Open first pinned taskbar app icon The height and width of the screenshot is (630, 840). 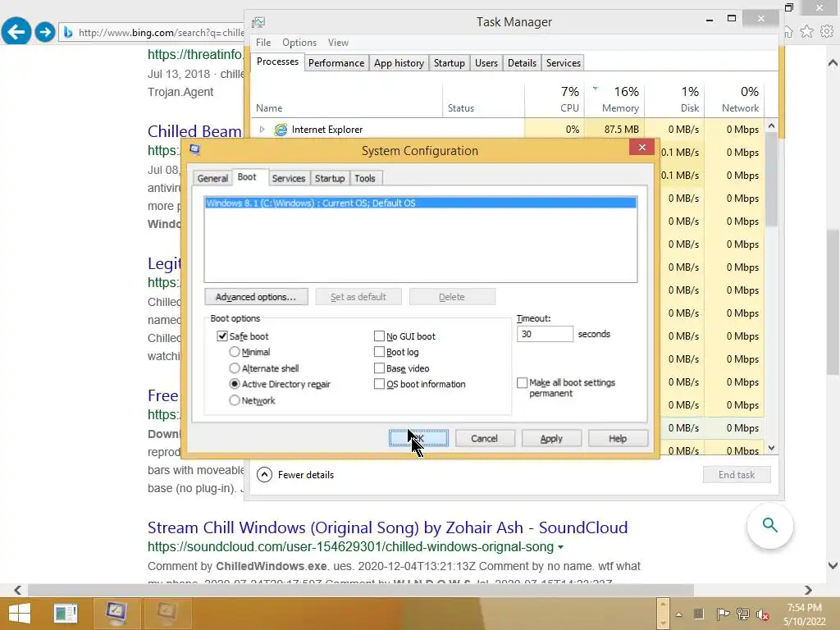coord(66,613)
